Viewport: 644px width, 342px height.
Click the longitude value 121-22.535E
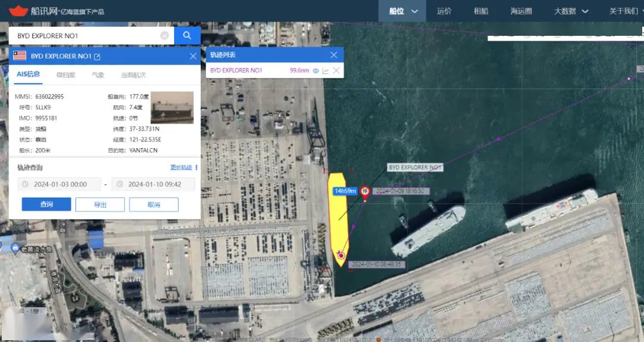click(145, 139)
